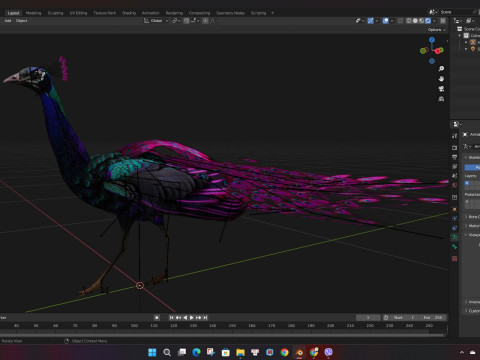Select rendered viewport shading

click(x=428, y=21)
